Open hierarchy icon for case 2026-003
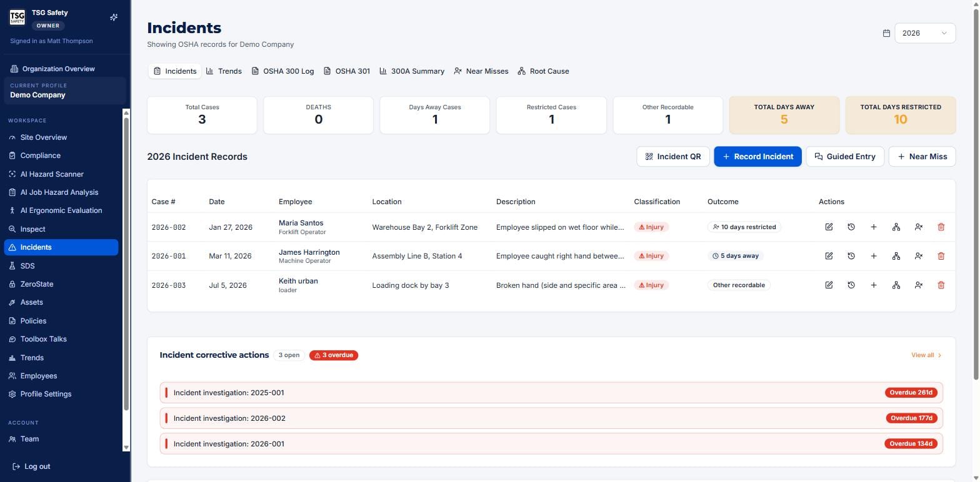Image resolution: width=980 pixels, height=482 pixels. click(x=896, y=285)
